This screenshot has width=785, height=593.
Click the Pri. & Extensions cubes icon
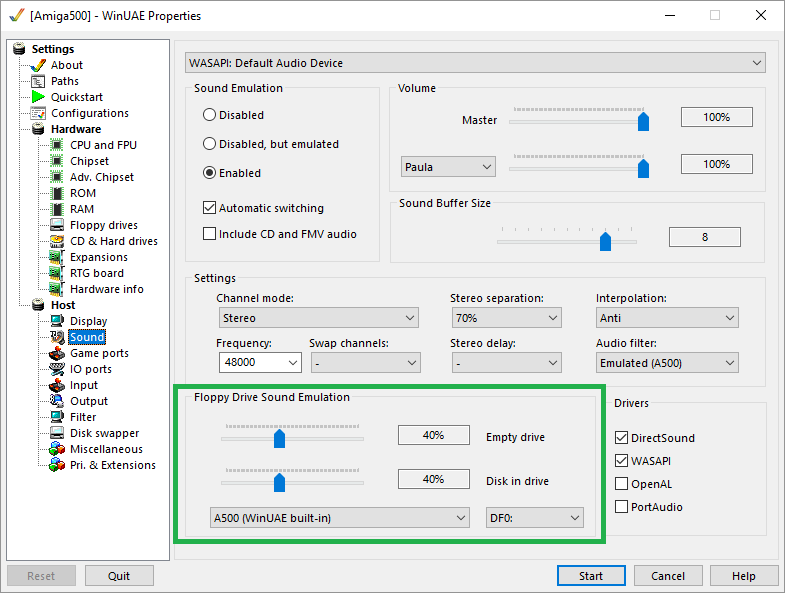(x=57, y=465)
